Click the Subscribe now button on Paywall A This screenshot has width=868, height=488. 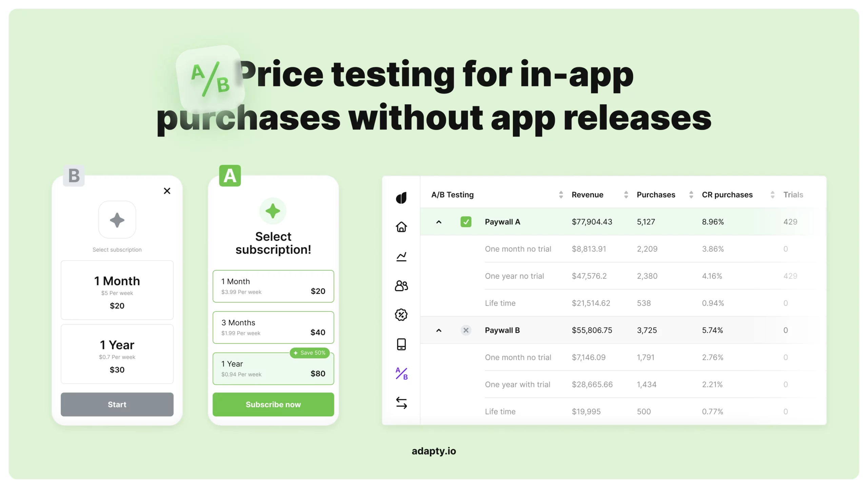(x=273, y=404)
